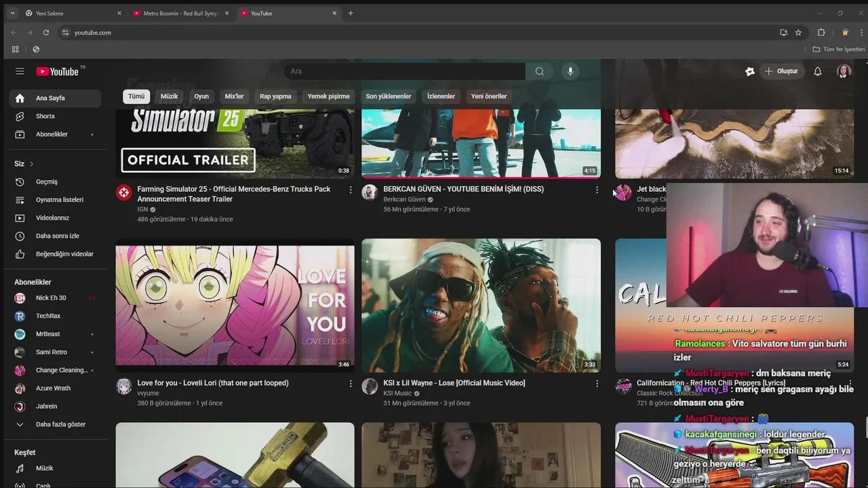Select the Son yüklenenler filter chip
The image size is (868, 488).
point(389,96)
